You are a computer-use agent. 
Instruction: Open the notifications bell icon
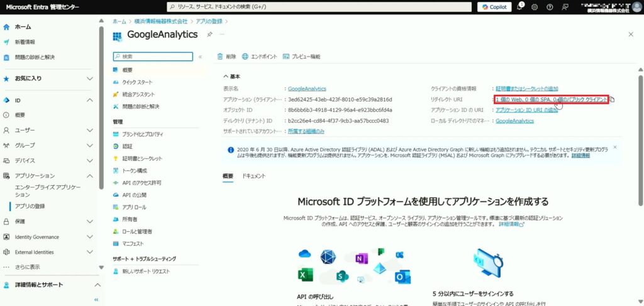coord(520,7)
